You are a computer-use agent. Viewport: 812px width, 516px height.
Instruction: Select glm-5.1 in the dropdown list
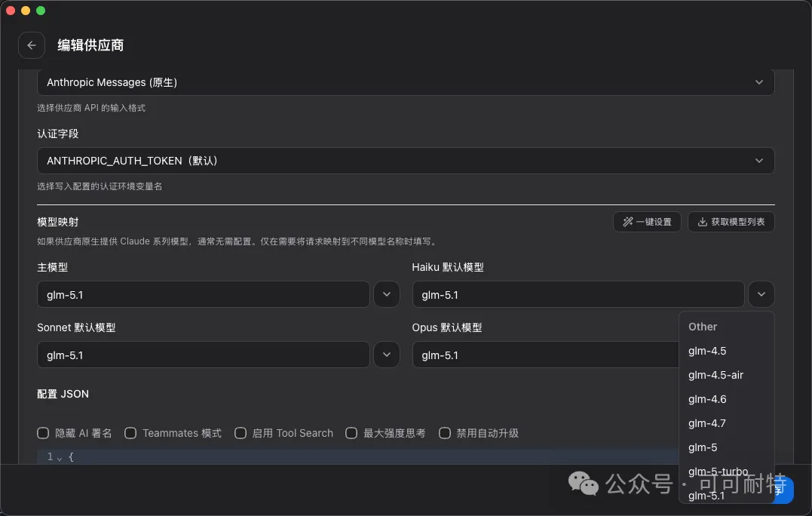726,496
